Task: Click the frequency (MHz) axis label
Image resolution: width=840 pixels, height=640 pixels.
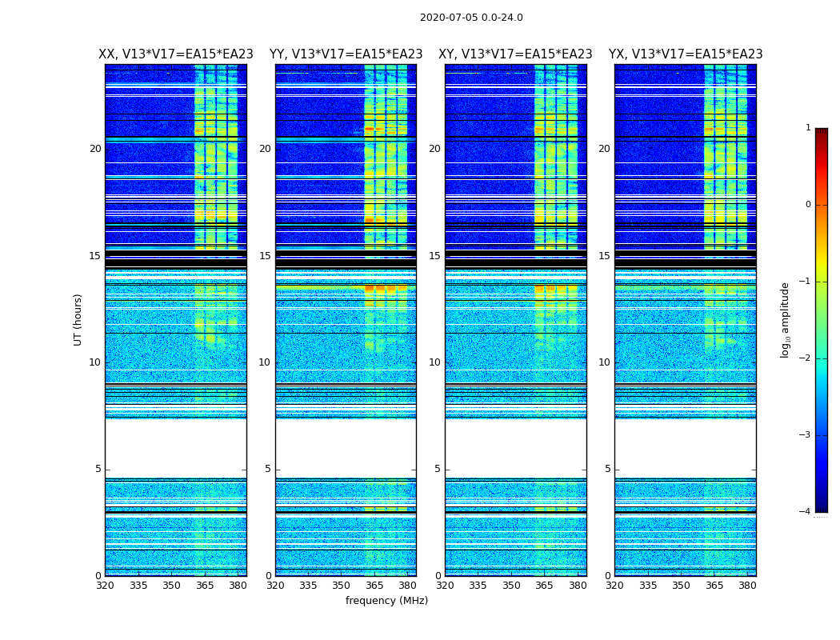Action: (x=386, y=600)
